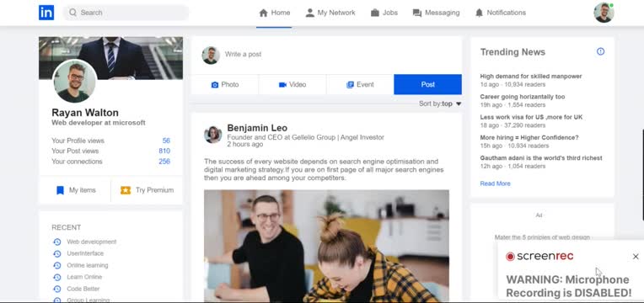This screenshot has width=644, height=303.
Task: Open the profile avatar menu in navbar
Action: tap(604, 13)
